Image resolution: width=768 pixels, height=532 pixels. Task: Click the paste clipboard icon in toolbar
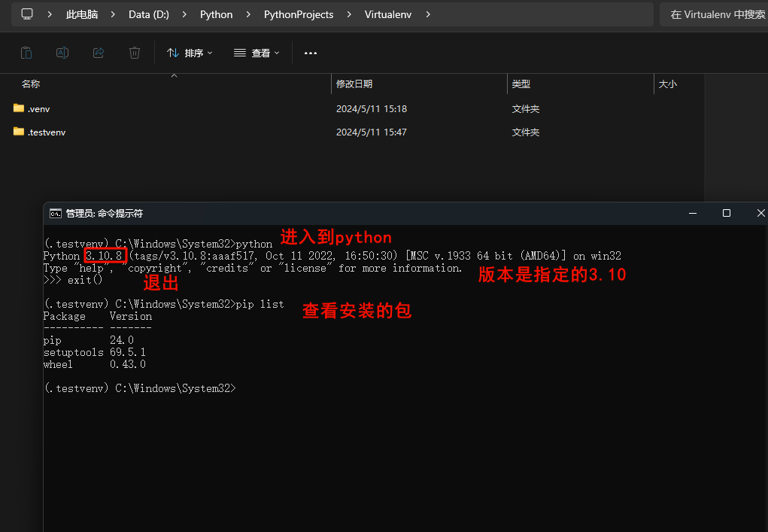coord(26,53)
